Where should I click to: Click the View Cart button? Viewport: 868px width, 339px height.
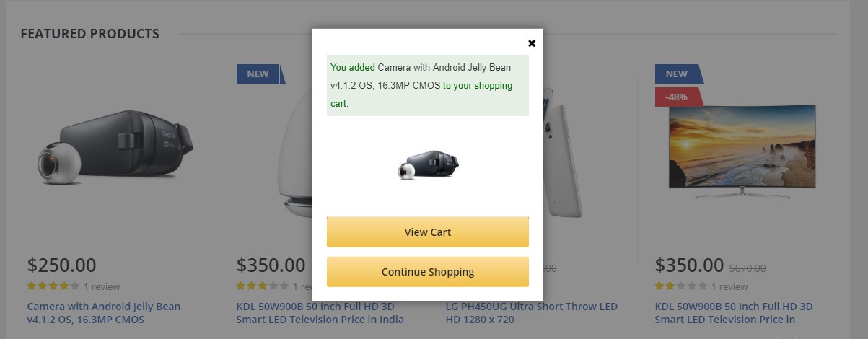pos(428,232)
